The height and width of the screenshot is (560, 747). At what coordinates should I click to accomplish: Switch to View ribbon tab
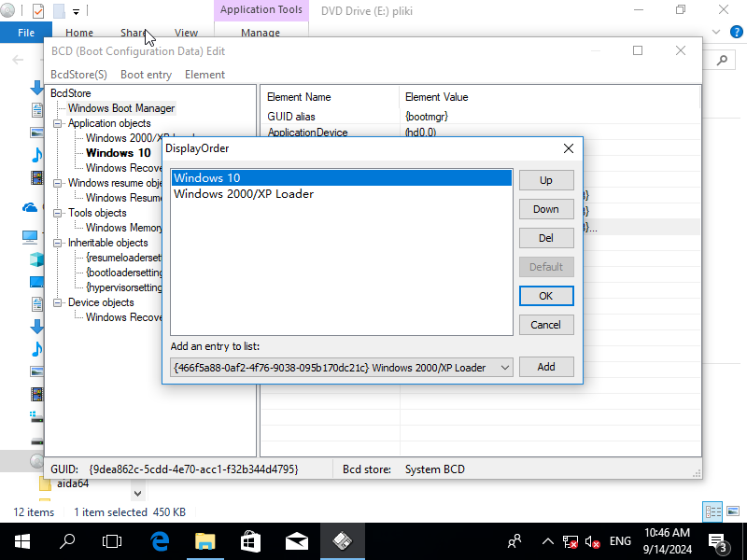coord(186,33)
